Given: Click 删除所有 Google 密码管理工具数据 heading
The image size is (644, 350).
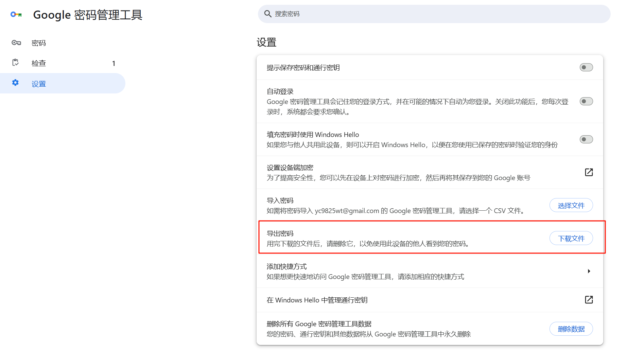Looking at the screenshot, I should (319, 324).
